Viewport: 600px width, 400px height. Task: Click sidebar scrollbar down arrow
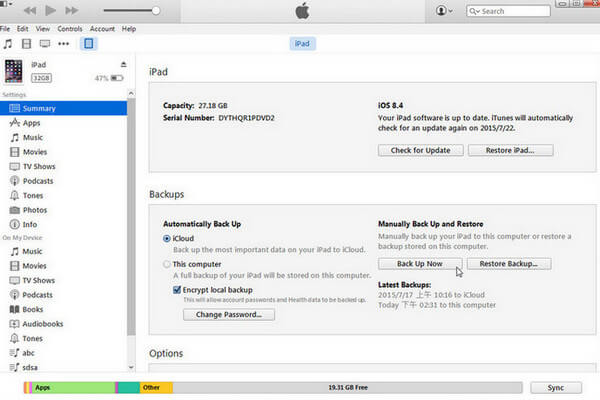point(131,367)
